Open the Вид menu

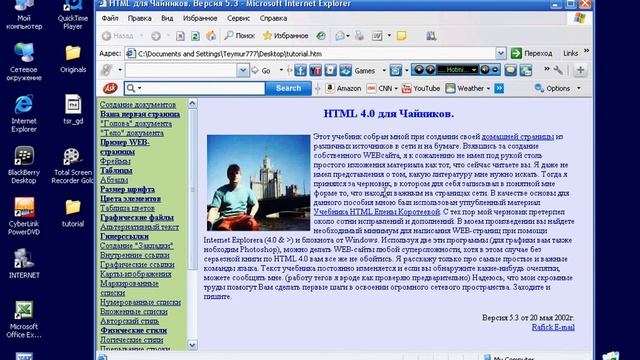point(167,18)
